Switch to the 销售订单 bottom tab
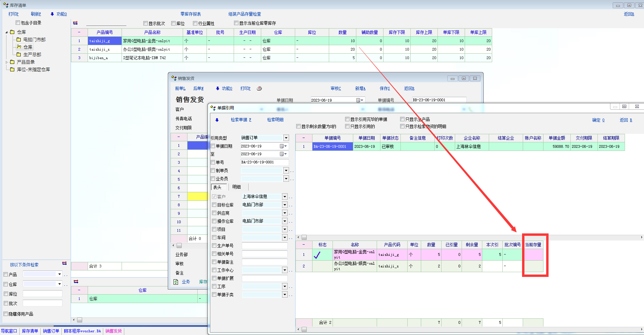The height and width of the screenshot is (335, 644). click(51, 331)
